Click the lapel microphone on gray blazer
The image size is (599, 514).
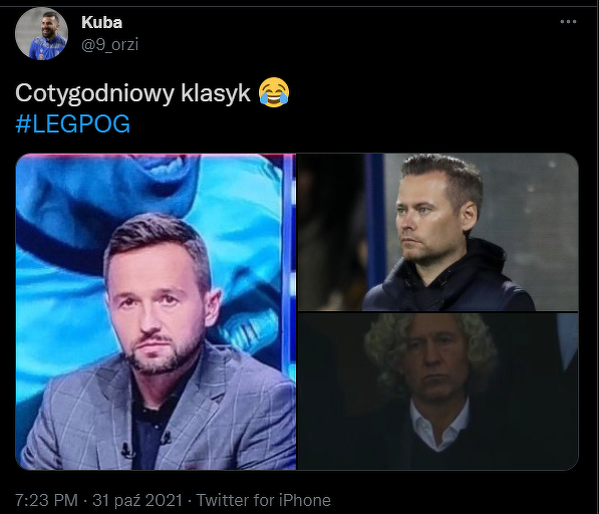128,450
